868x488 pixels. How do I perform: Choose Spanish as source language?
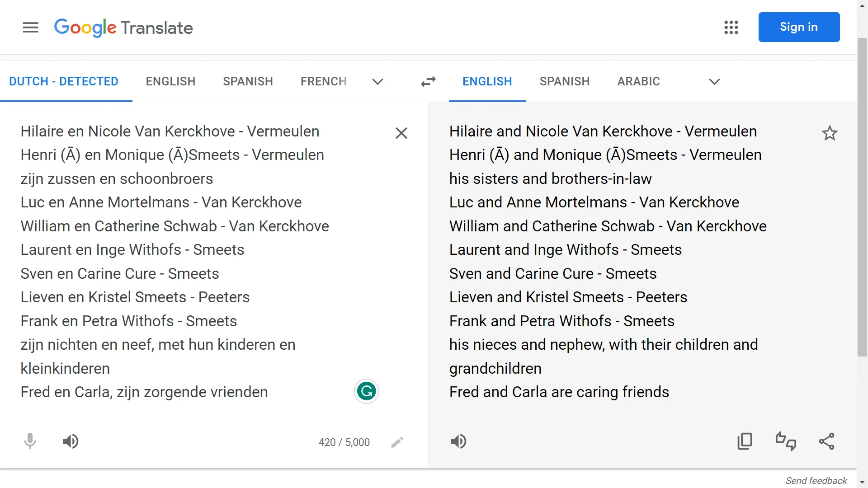click(248, 81)
